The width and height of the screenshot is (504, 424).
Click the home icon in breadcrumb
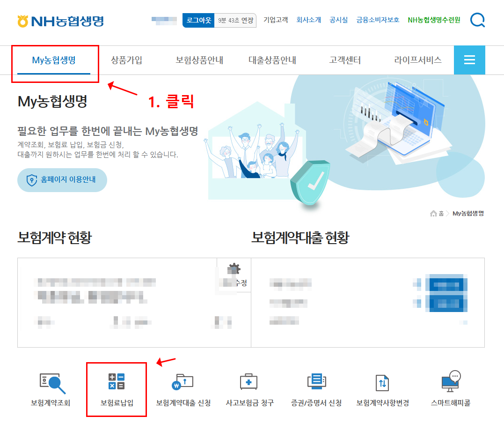433,213
